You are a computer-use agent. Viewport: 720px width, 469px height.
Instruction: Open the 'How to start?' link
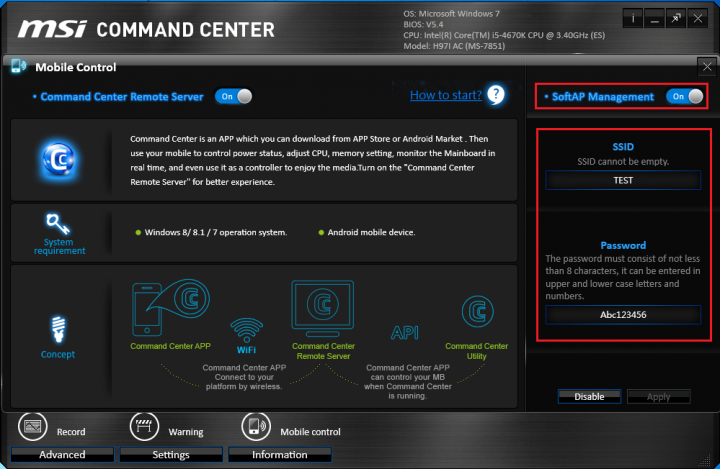point(446,95)
